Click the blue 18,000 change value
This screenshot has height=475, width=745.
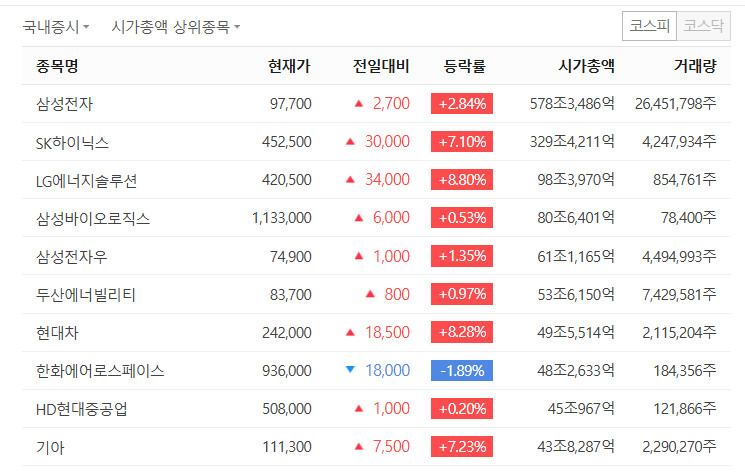tap(387, 370)
